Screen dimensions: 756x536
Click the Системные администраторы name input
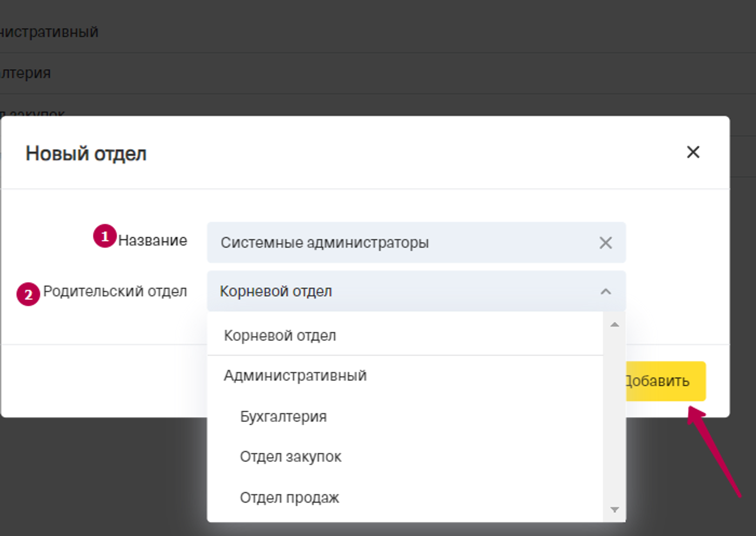400,243
